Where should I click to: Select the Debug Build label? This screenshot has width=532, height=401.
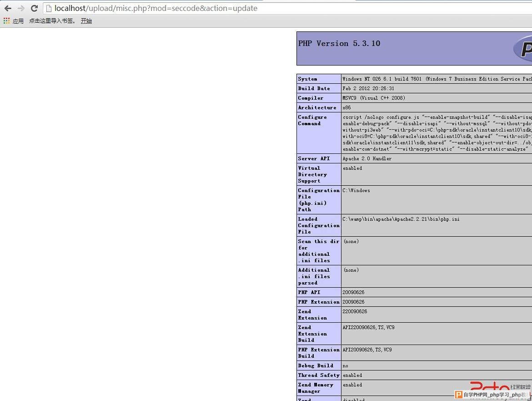[x=316, y=365]
